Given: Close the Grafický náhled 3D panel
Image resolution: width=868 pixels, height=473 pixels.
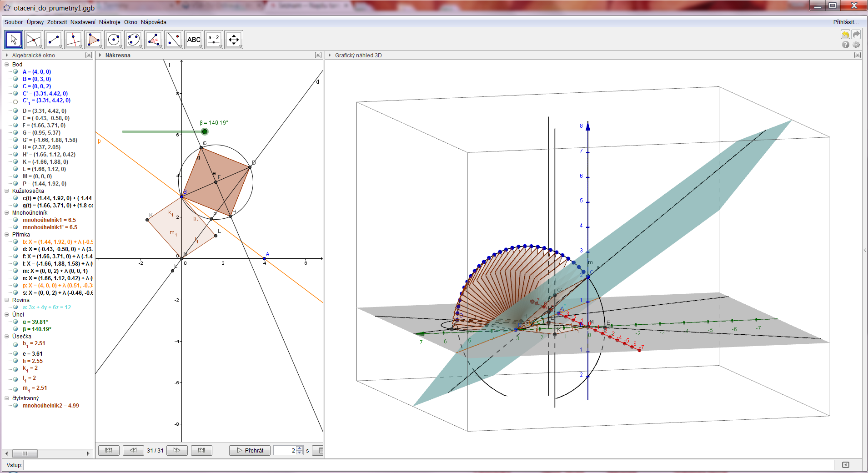Looking at the screenshot, I should [857, 55].
